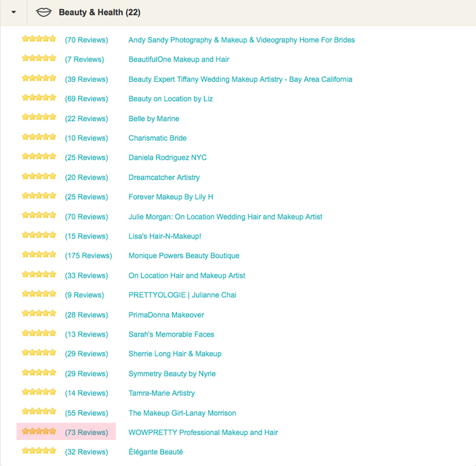Viewport: 476px width, 466px height.
Task: Click star rating for Tamra-Marie Artistry
Action: point(39,392)
